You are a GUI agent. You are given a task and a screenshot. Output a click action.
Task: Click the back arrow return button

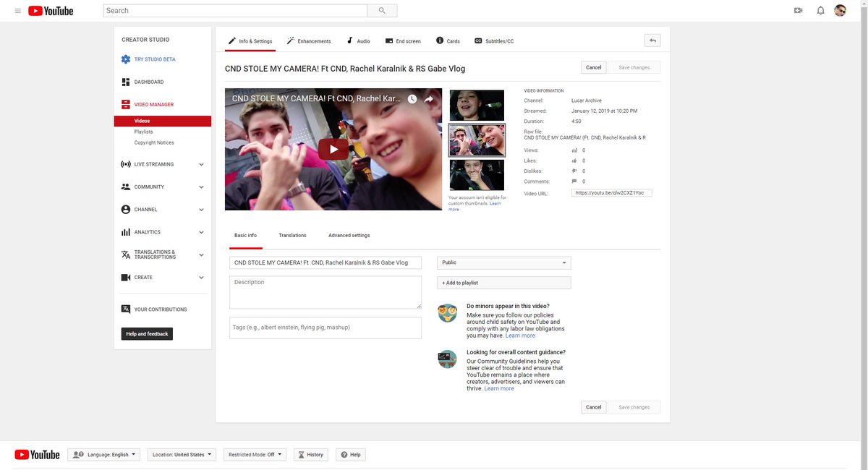[x=652, y=40]
